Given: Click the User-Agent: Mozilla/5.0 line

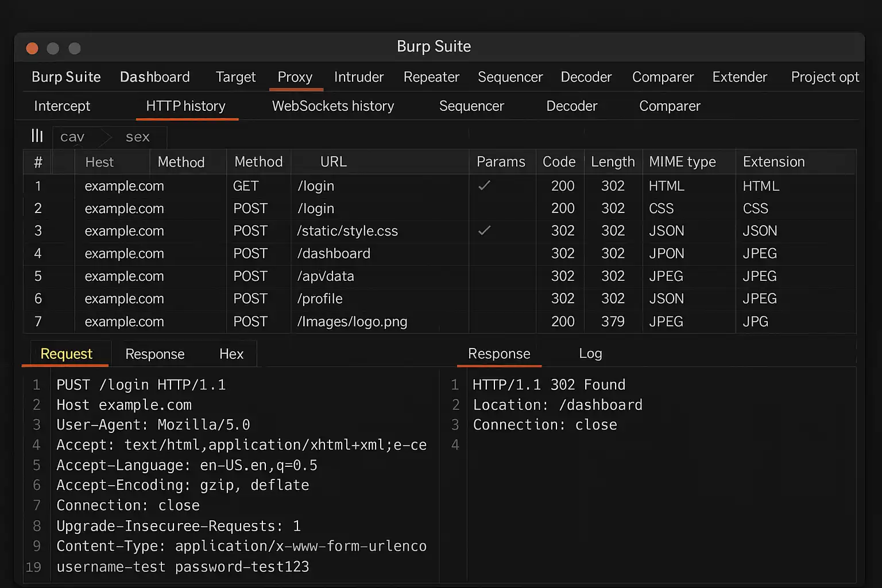Looking at the screenshot, I should [153, 425].
